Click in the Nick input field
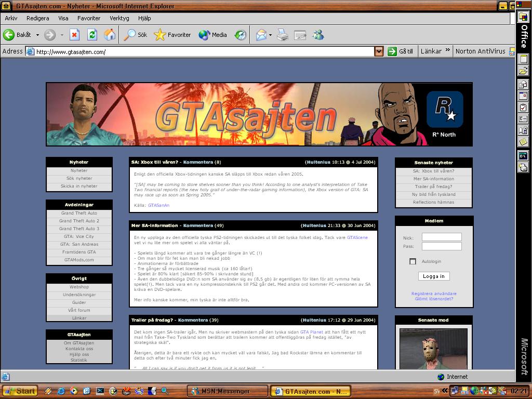 tap(442, 237)
